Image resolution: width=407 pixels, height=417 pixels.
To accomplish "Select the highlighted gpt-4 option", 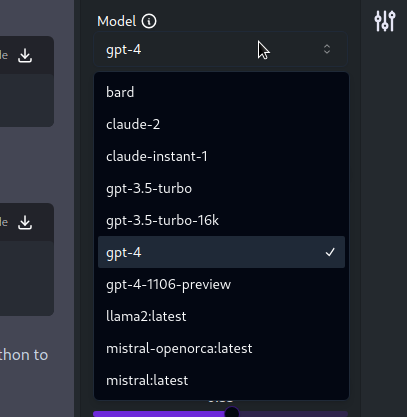I will tap(221, 252).
